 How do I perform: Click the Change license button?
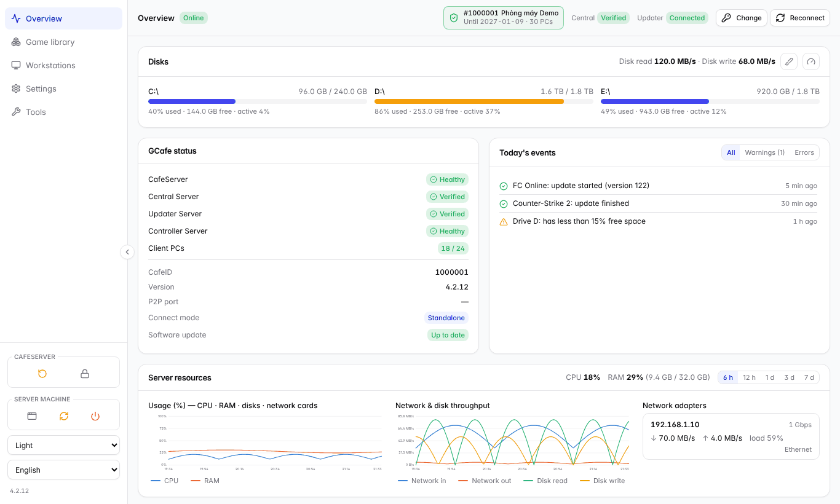[741, 18]
